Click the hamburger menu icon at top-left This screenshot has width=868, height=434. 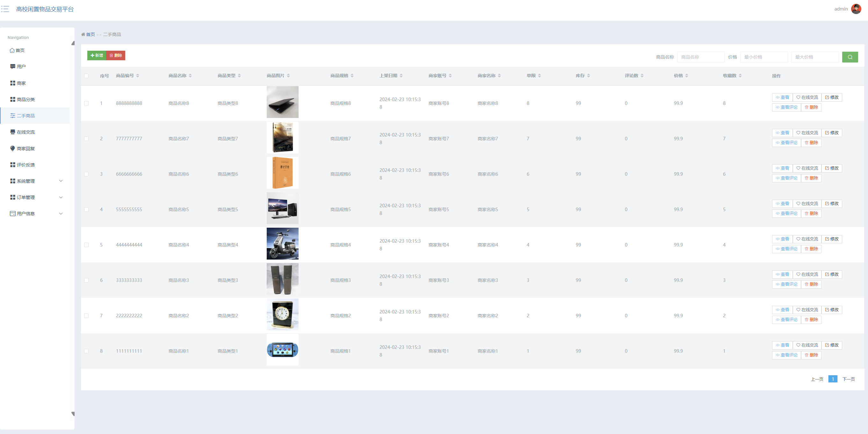pyautogui.click(x=5, y=9)
